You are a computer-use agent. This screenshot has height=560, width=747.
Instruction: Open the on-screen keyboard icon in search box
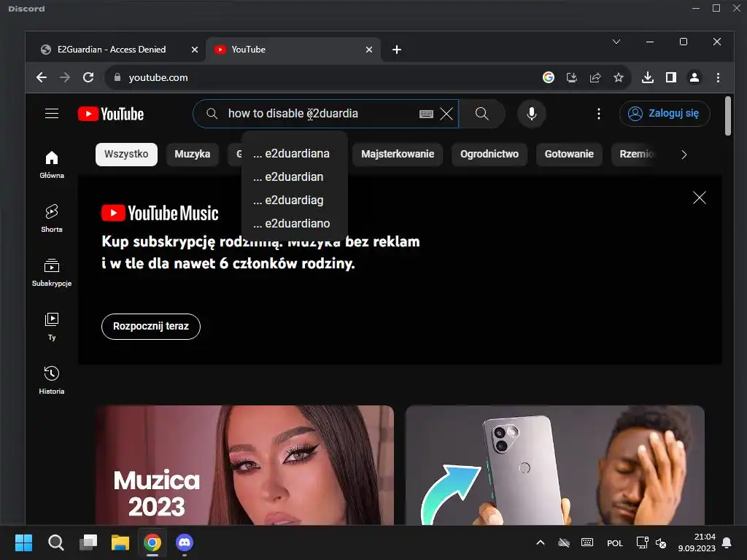(426, 114)
